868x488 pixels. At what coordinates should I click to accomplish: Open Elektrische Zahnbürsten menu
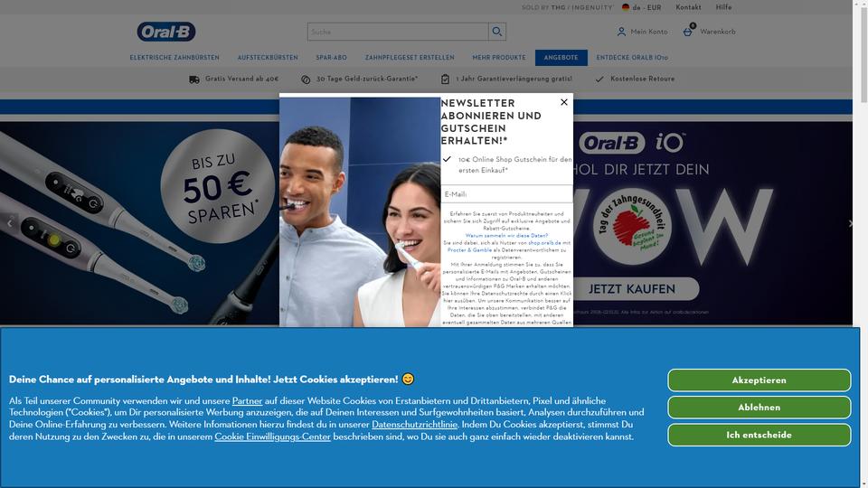175,58
